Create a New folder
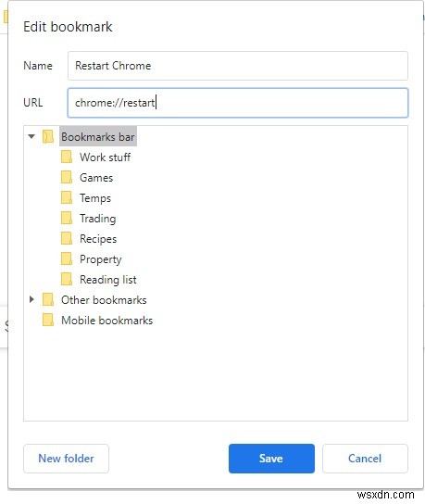This screenshot has width=425, height=504. coord(66,459)
